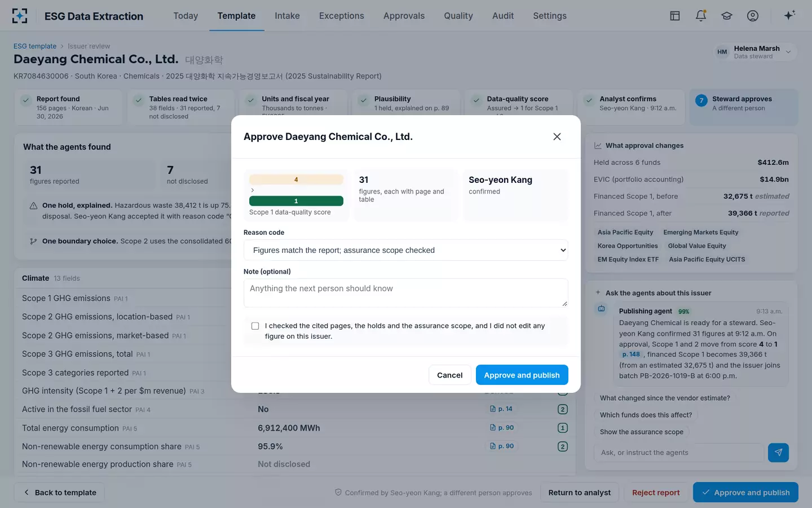Open the Reason code dropdown
The height and width of the screenshot is (508, 812).
[406, 250]
